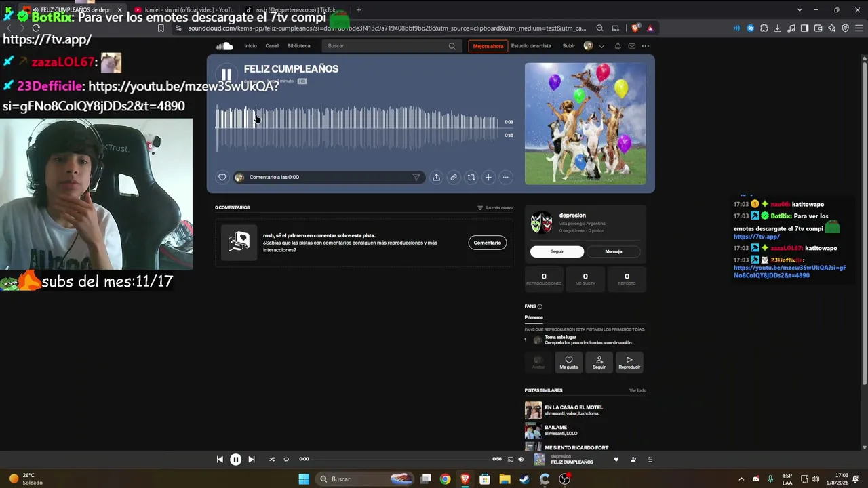Click the share icon under the waveform
868x488 pixels.
pos(436,178)
